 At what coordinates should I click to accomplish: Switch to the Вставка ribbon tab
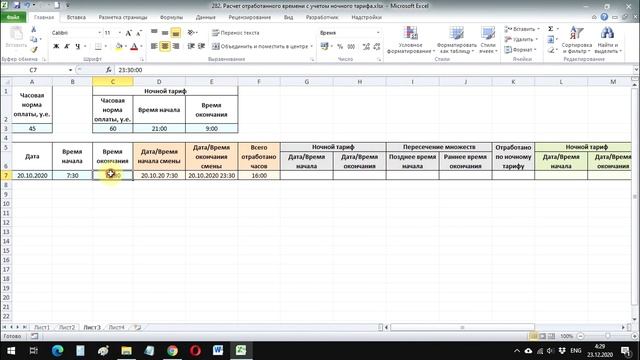pos(76,17)
